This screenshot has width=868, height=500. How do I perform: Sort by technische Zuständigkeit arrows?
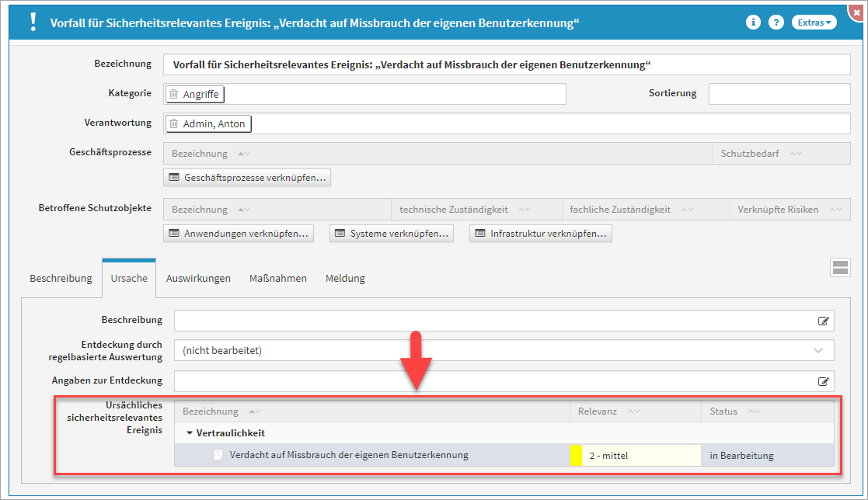click(x=525, y=210)
